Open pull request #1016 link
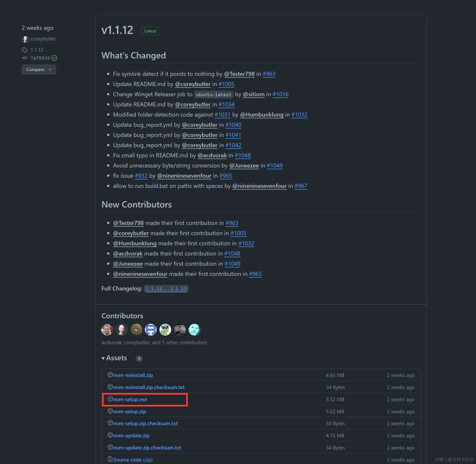Viewport: 476px width, 464px height. click(x=280, y=94)
